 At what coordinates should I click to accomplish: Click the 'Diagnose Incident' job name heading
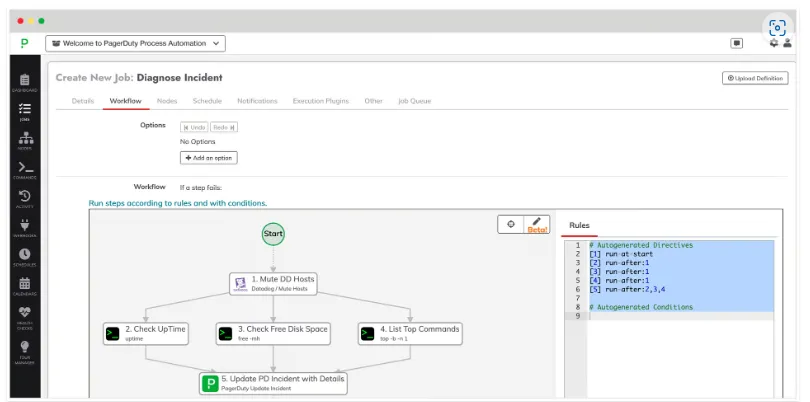pos(179,78)
